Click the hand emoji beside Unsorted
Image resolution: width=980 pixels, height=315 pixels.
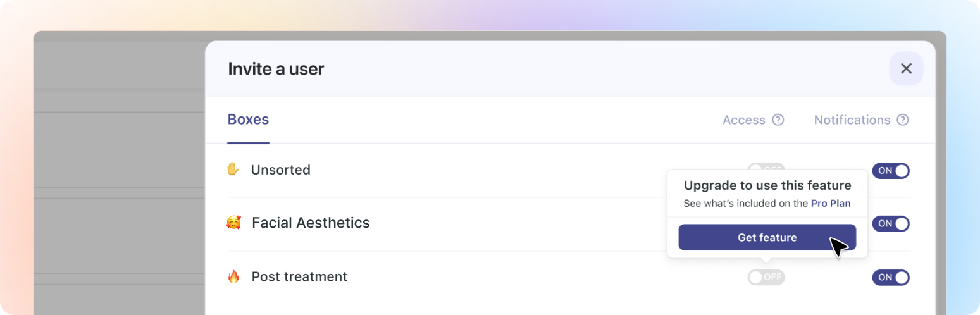coord(233,170)
